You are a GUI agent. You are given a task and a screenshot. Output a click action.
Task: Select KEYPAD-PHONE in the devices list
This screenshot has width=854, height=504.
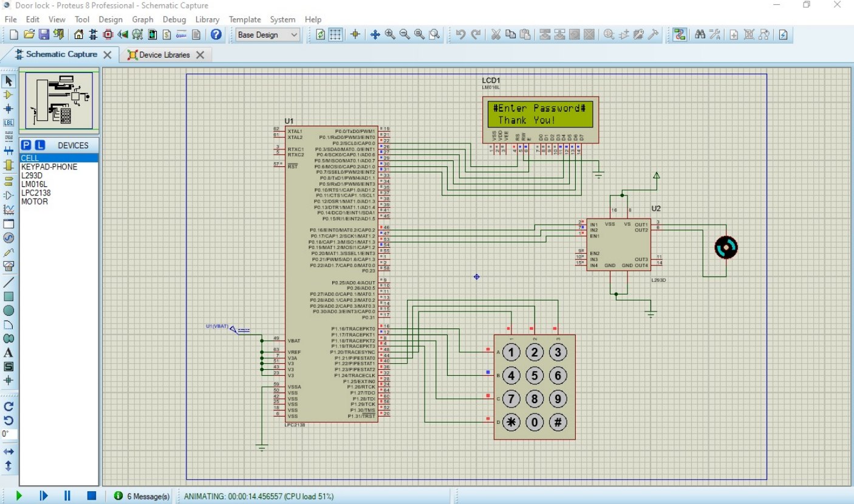(49, 167)
